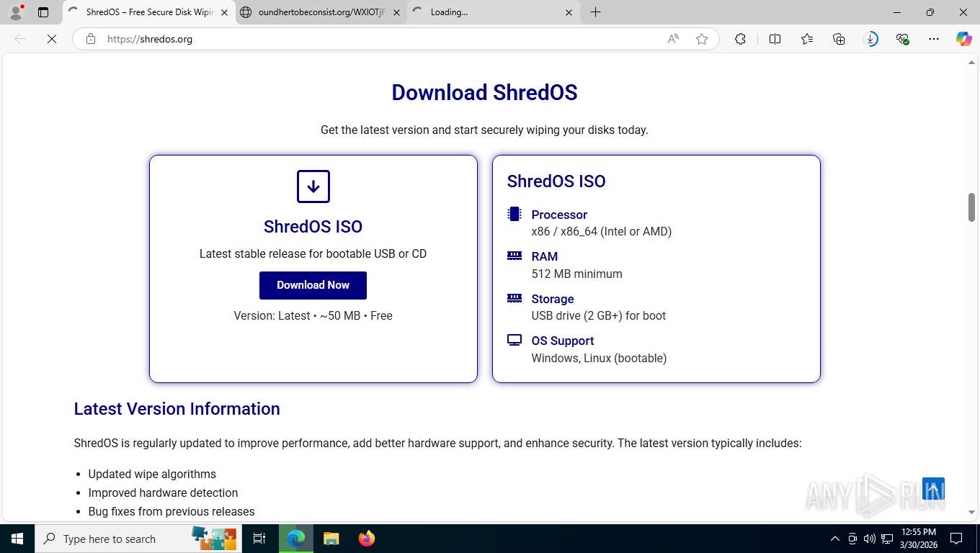Image resolution: width=980 pixels, height=553 pixels.
Task: Open the Favorites list
Action: click(x=807, y=39)
